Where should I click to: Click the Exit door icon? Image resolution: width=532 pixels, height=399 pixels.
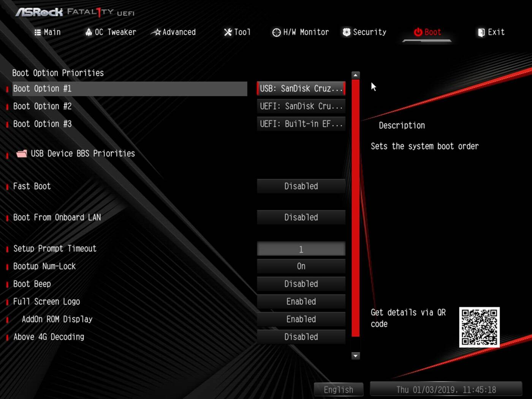tap(481, 32)
